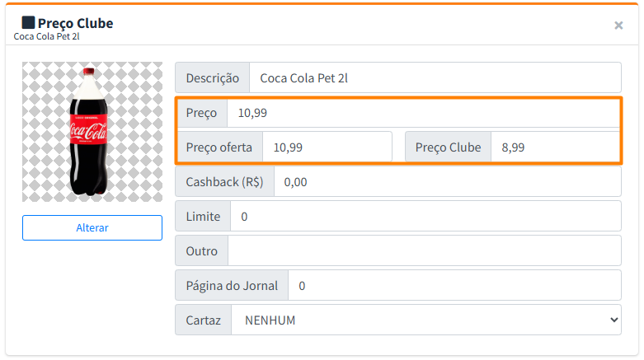644x360 pixels.
Task: Click the Preço Clube field label
Action: (448, 147)
